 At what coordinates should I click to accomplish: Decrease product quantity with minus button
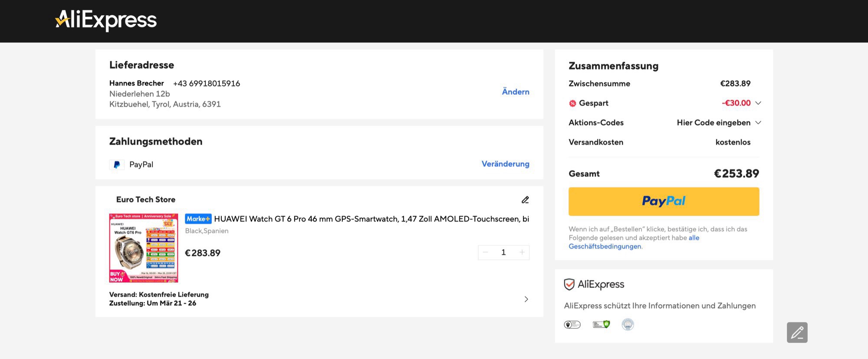click(x=485, y=252)
